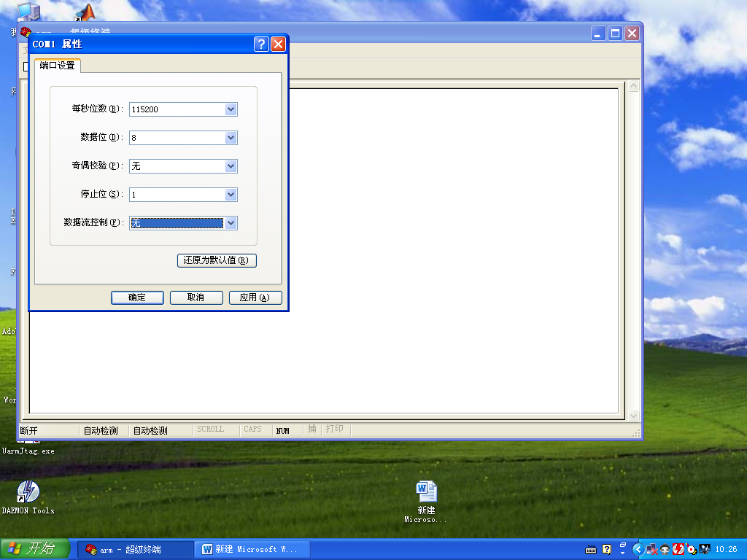Image resolution: width=747 pixels, height=560 pixels.
Task: Select the DAEMON Tools desktop icon
Action: pos(28,497)
